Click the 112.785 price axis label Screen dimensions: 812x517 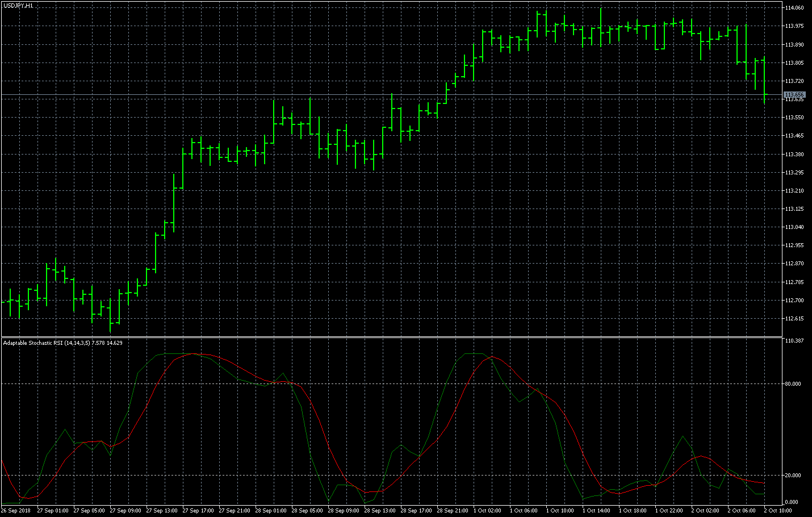coord(794,282)
